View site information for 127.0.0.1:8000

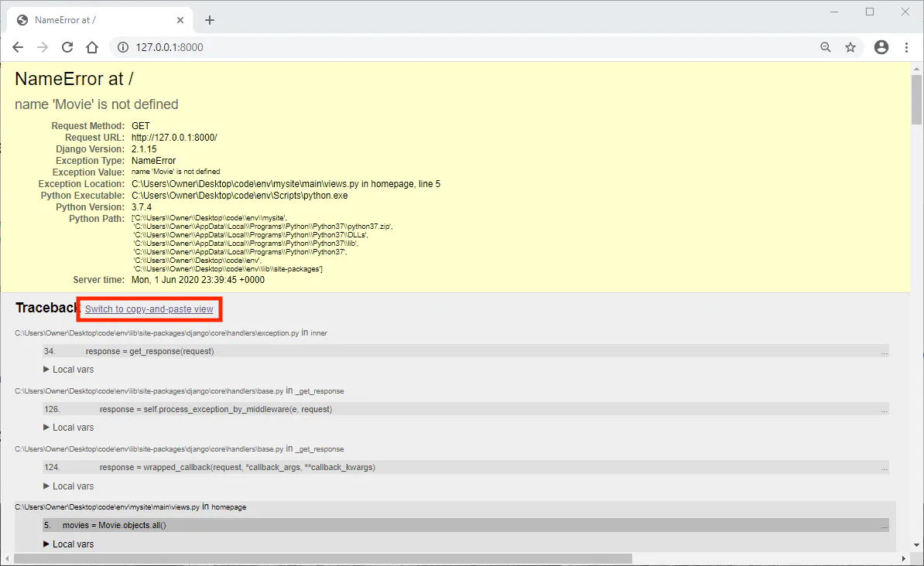coord(122,47)
